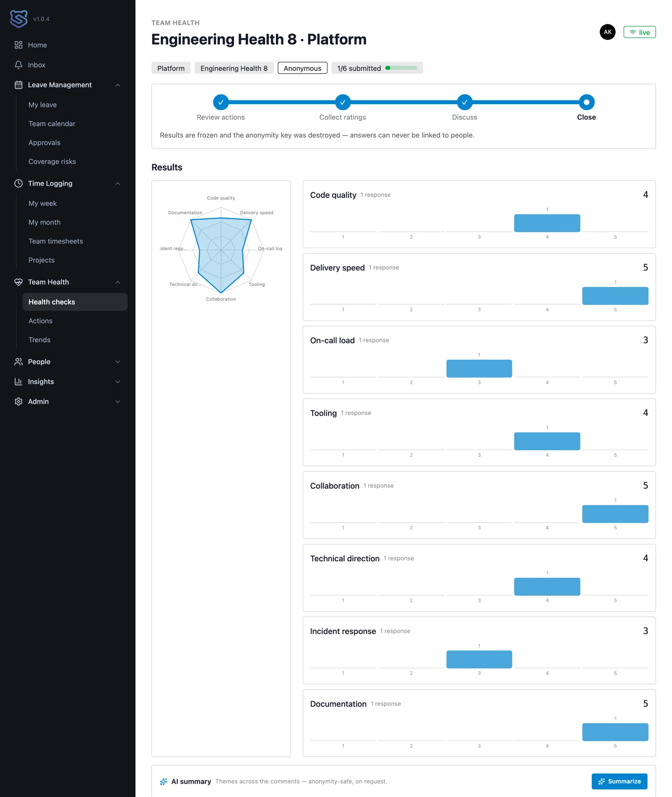Click the Leave Management calendar icon
Image resolution: width=672 pixels, height=797 pixels.
[x=18, y=85]
